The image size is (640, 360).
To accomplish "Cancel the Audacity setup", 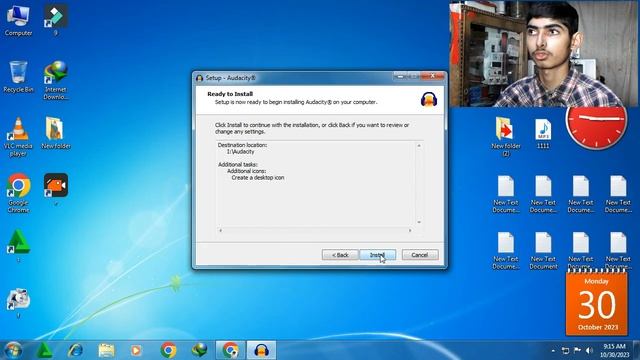I will point(420,255).
